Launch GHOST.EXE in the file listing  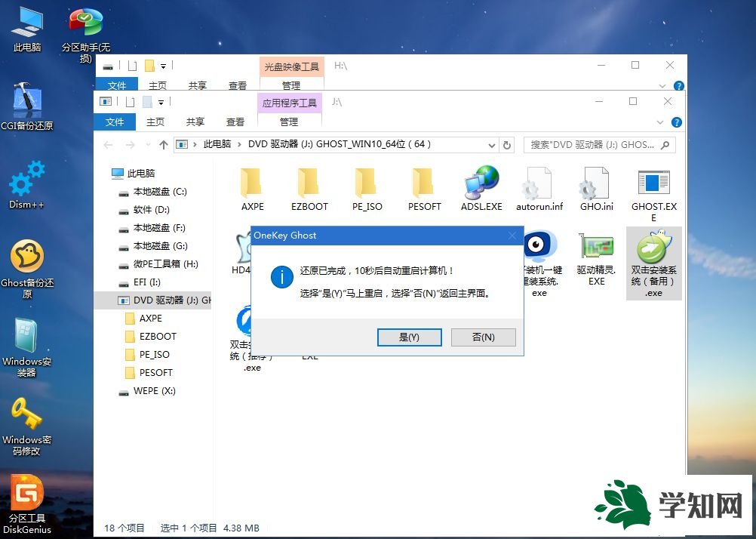(653, 183)
